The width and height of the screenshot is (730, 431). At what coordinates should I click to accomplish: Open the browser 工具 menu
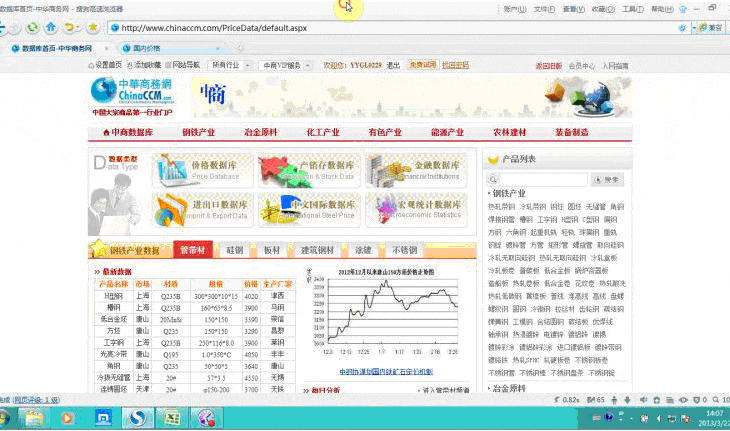click(632, 8)
